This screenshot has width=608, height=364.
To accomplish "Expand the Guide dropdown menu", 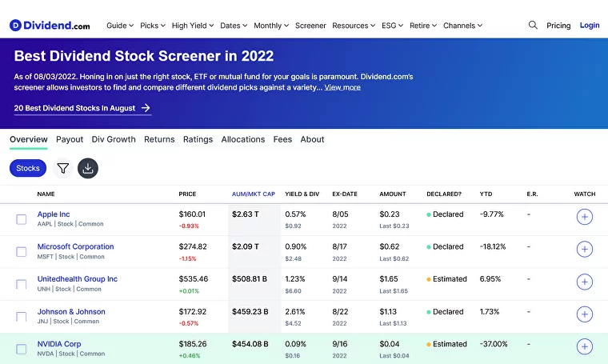I will tap(120, 26).
